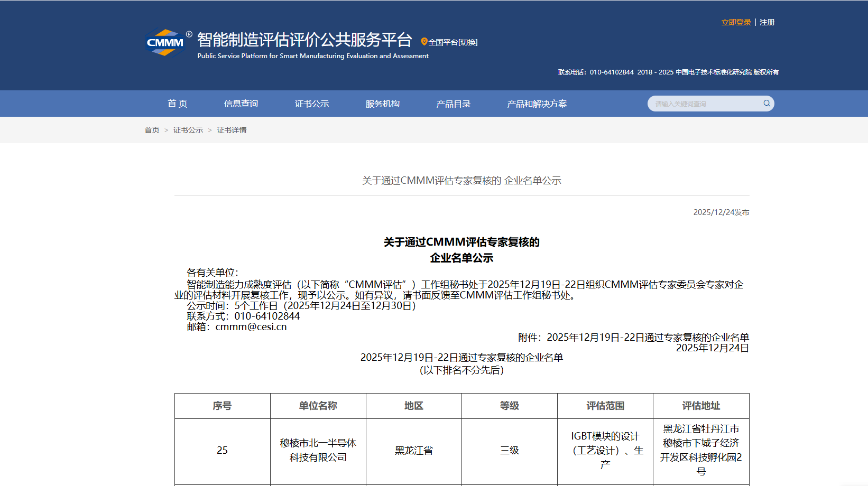Open the 产品和解决方案 navigation menu

(x=536, y=104)
